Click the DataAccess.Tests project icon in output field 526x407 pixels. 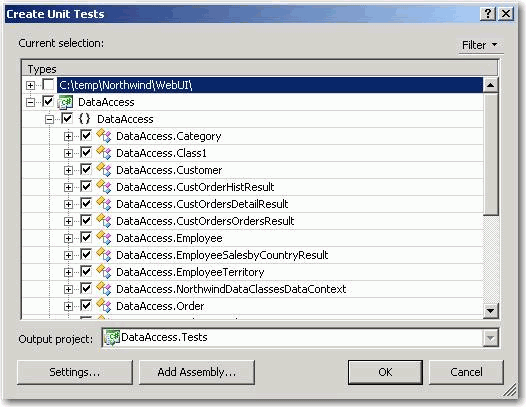[112, 337]
